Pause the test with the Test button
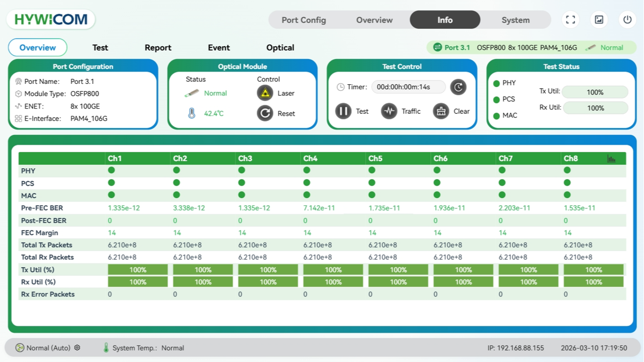 [x=343, y=111]
